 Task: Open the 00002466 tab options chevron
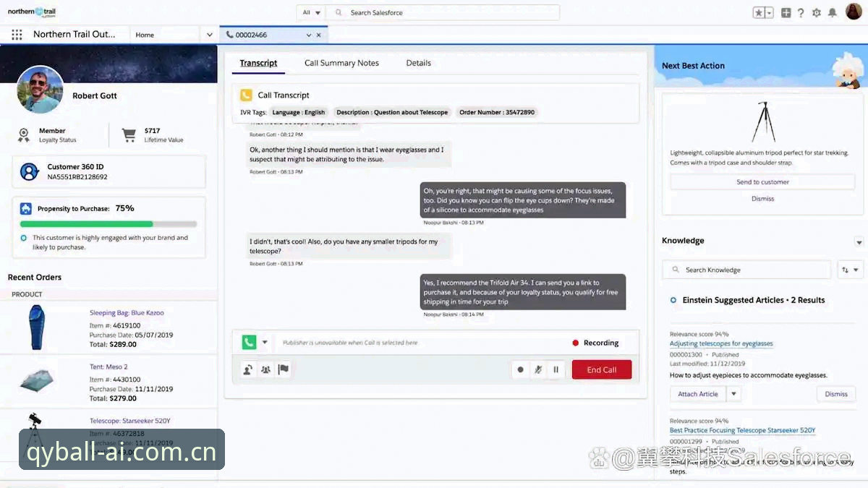(309, 35)
